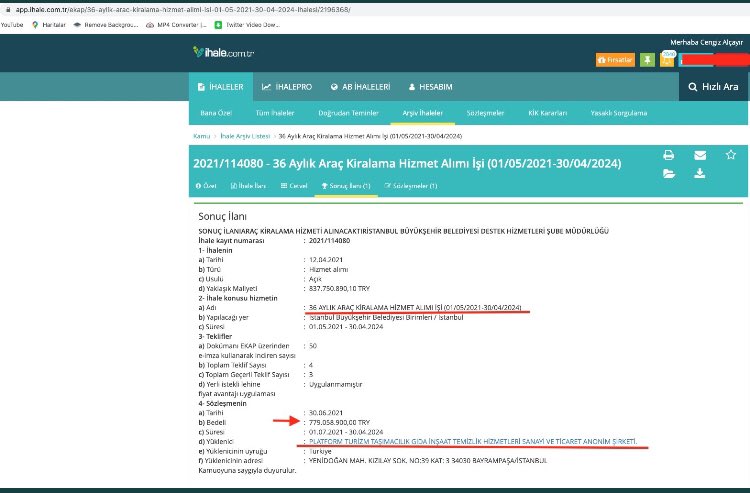Image resolution: width=750 pixels, height=493 pixels.
Task: Open the PLATFORM TURİZM contractor link
Action: pyautogui.click(x=473, y=441)
